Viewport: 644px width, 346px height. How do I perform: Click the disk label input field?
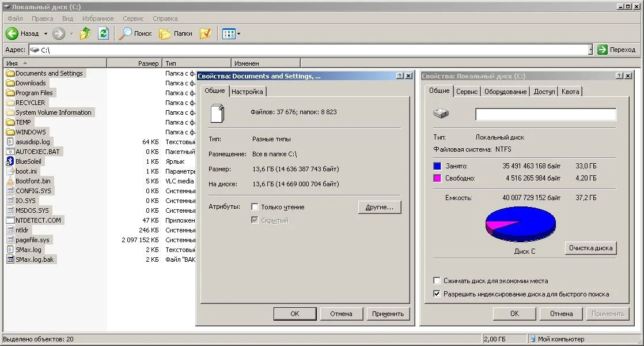pos(546,114)
